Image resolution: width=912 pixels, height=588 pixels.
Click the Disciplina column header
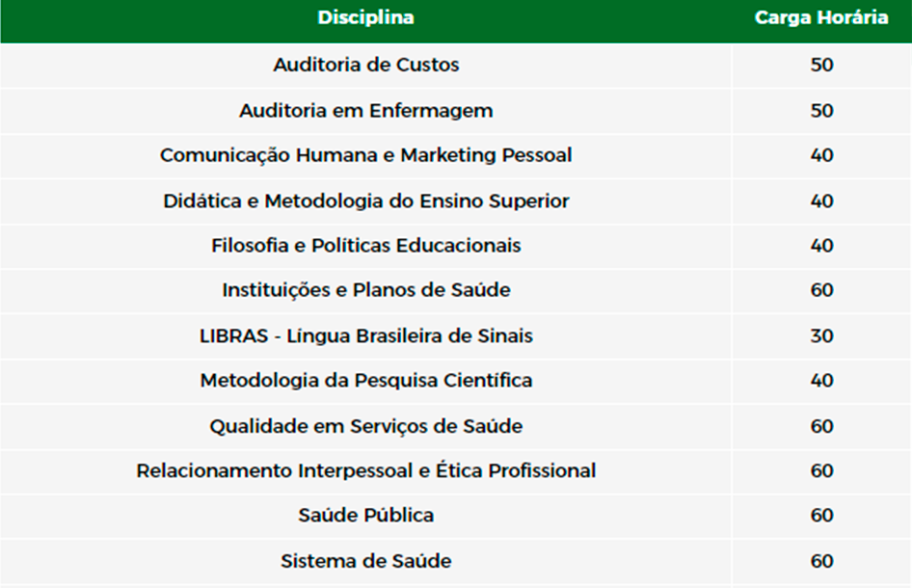(x=365, y=17)
